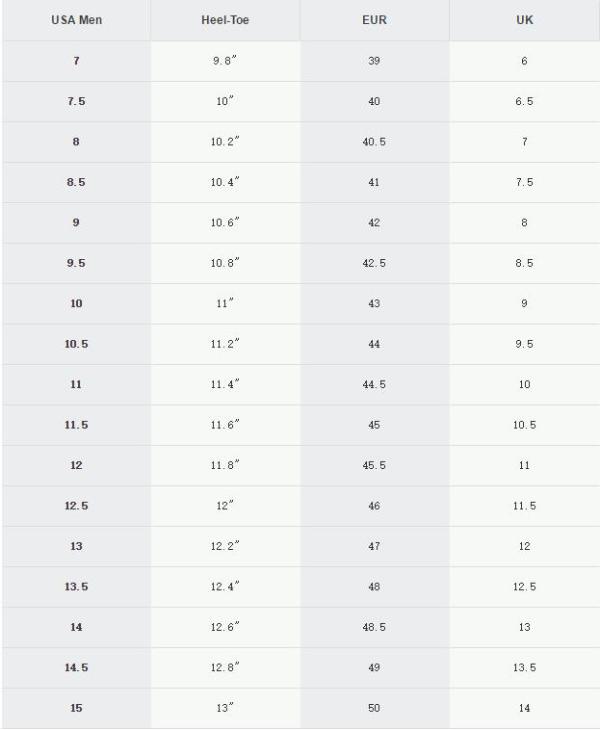600x730 pixels.
Task: Click UK size 13.5 cell
Action: tap(524, 668)
